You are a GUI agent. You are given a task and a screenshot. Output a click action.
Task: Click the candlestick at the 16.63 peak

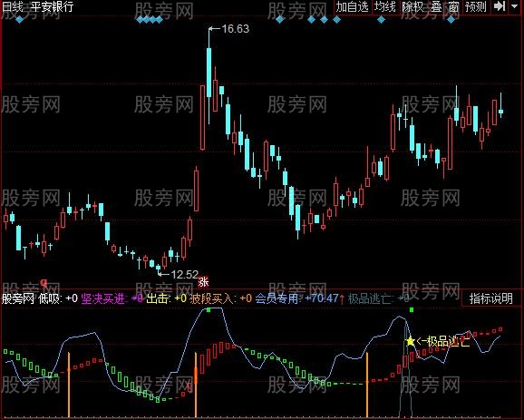coord(209,73)
